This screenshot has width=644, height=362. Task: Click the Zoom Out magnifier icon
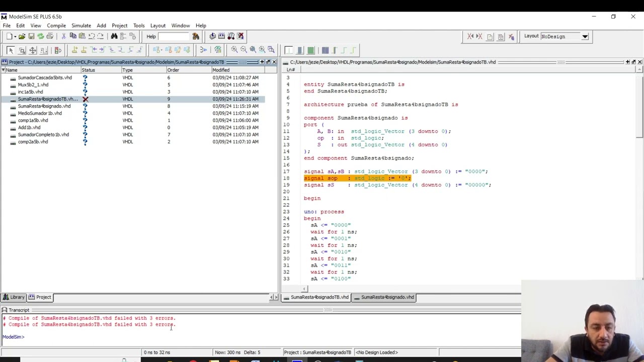(244, 50)
